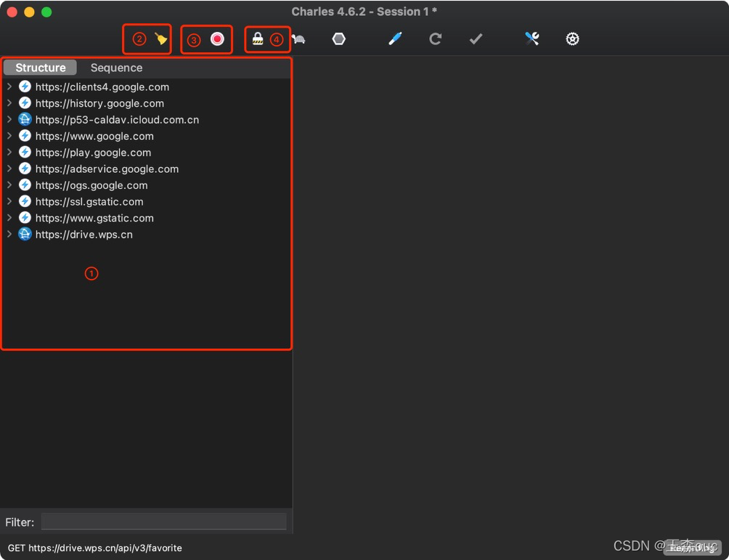The image size is (729, 560).
Task: Select the https://play.google.com host row
Action: pos(147,152)
